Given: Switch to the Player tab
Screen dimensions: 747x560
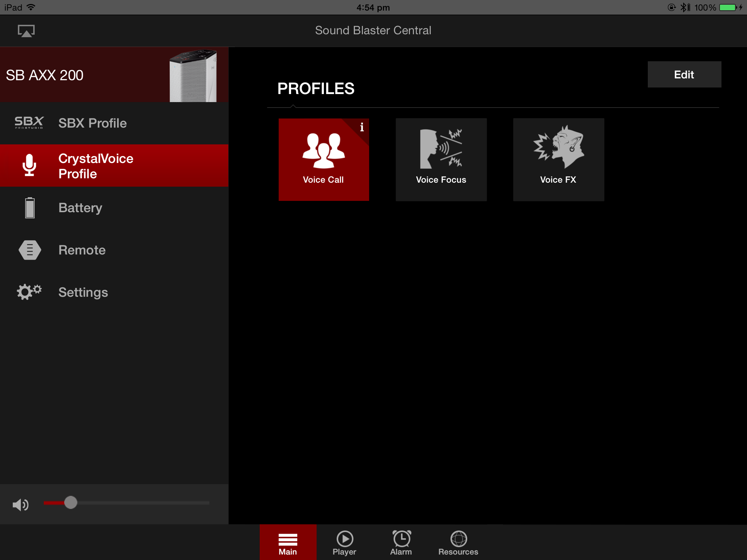Looking at the screenshot, I should 344,542.
